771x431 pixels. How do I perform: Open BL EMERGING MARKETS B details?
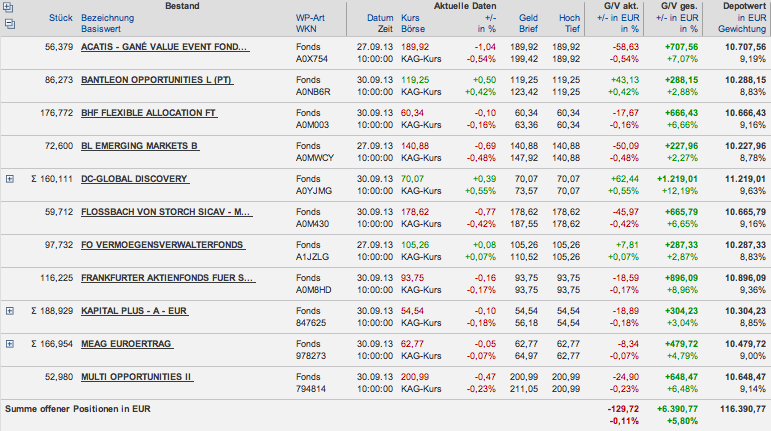pyautogui.click(x=140, y=146)
